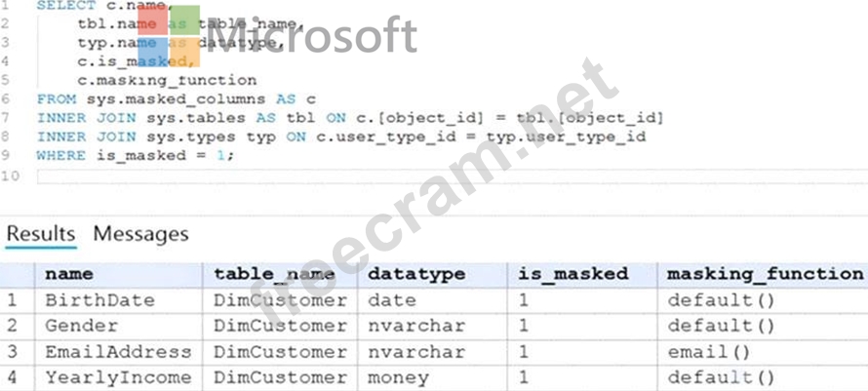Screen dimensions: 868x391
Task: Click the BirthDate cell
Action: pyautogui.click(x=100, y=300)
